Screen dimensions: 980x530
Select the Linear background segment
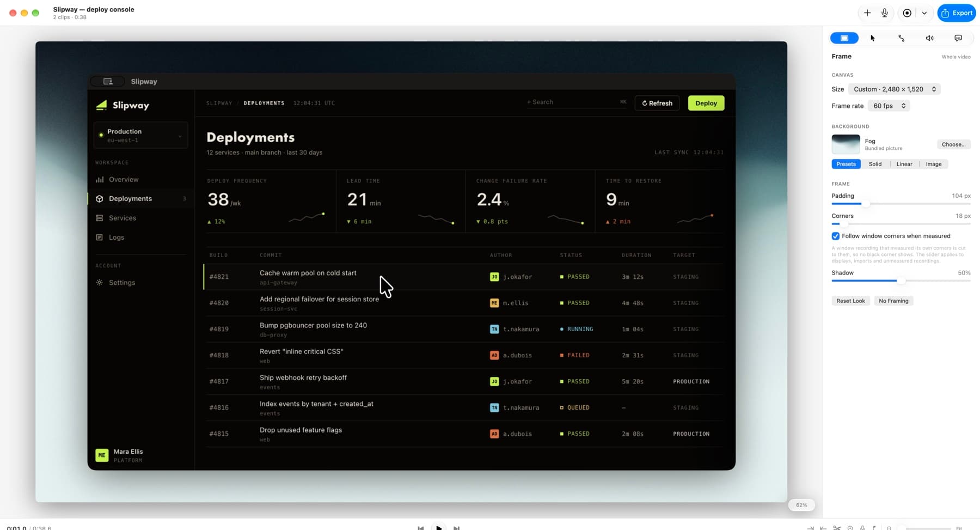coord(904,164)
